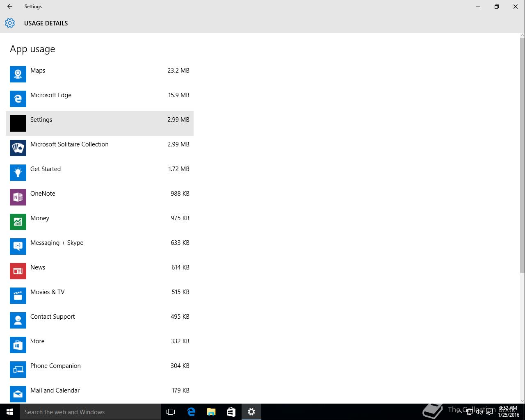Click the network icon in system tray
This screenshot has height=420, width=525.
point(470,412)
